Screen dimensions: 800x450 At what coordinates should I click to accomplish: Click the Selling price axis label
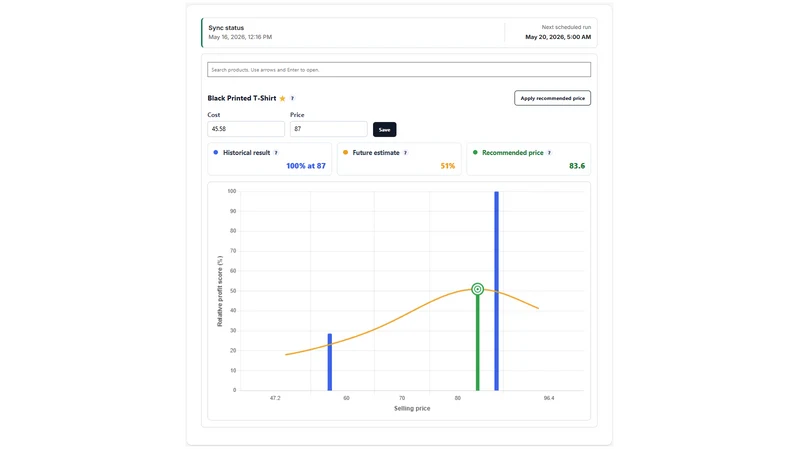tap(412, 408)
